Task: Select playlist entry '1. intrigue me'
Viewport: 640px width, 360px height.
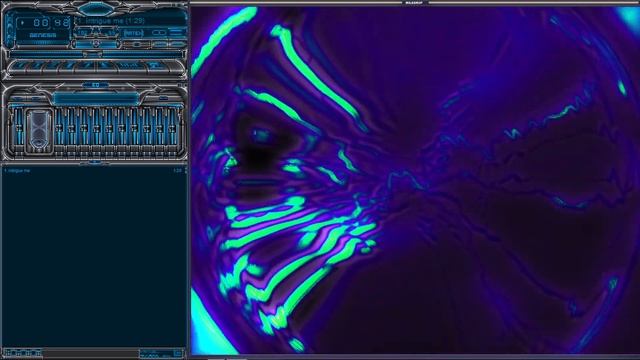Action: coord(93,170)
